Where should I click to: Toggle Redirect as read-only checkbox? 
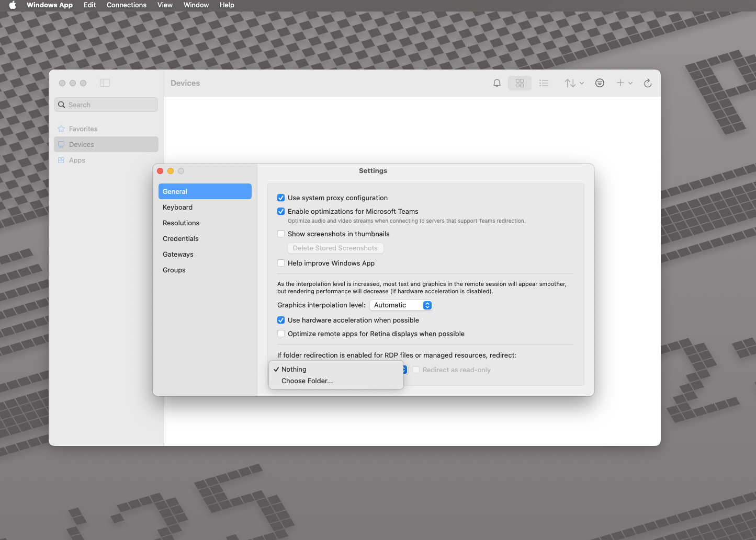[416, 370]
